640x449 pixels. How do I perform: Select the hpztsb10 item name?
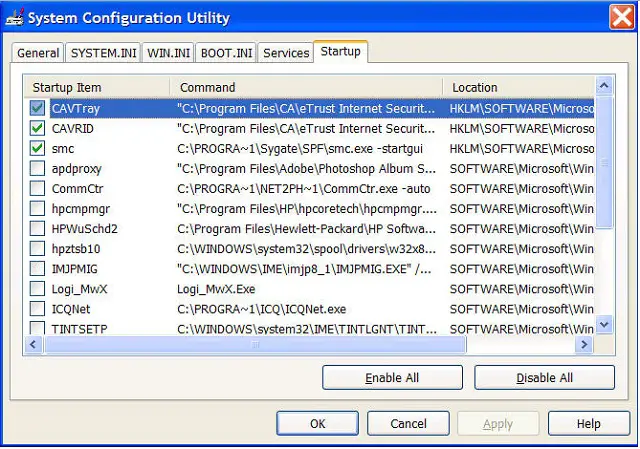pyautogui.click(x=76, y=249)
